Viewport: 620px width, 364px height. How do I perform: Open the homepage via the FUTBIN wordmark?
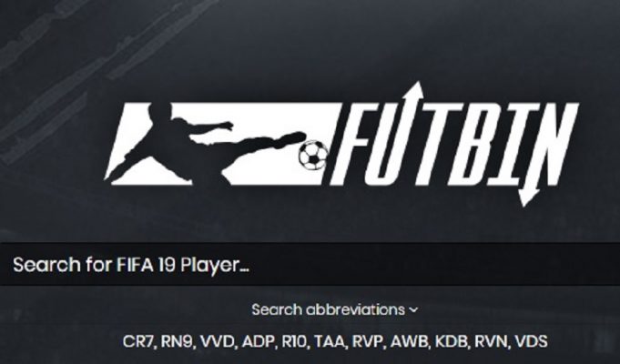tap(454, 145)
